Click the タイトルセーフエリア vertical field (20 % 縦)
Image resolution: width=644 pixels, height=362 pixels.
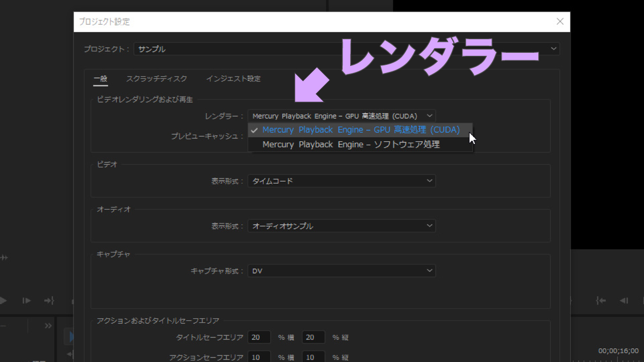(313, 337)
